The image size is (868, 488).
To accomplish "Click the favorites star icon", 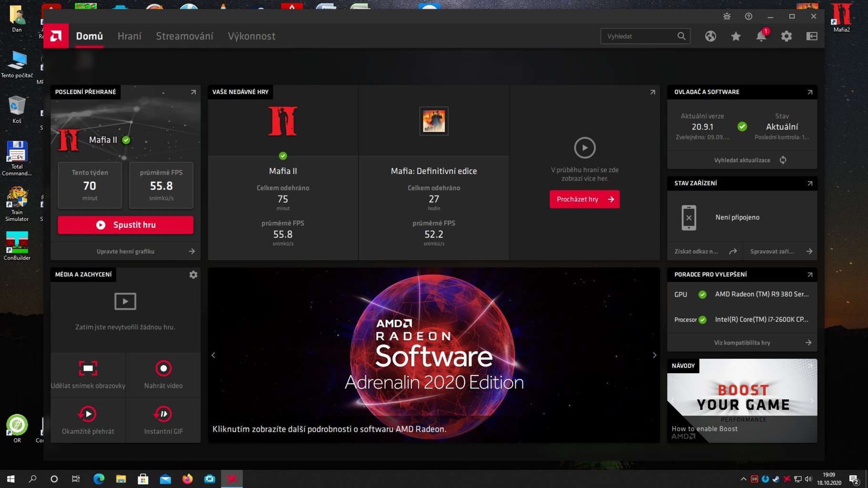I will (x=735, y=36).
